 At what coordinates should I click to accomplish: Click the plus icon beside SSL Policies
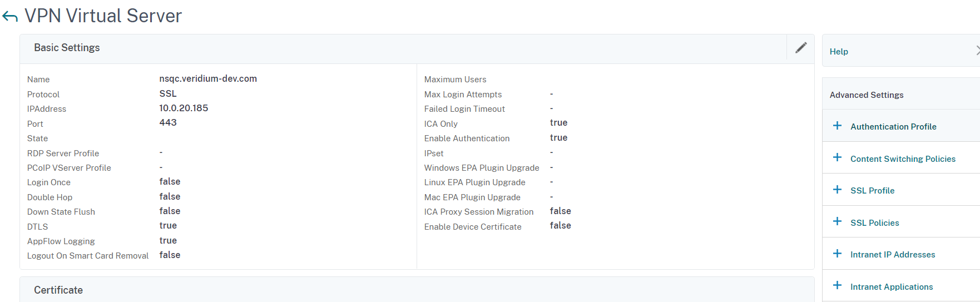click(837, 222)
